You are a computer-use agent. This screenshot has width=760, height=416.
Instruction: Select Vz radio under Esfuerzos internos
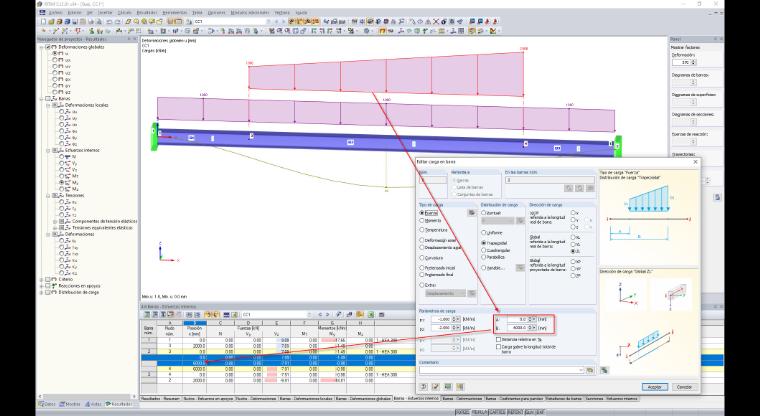coord(62,170)
